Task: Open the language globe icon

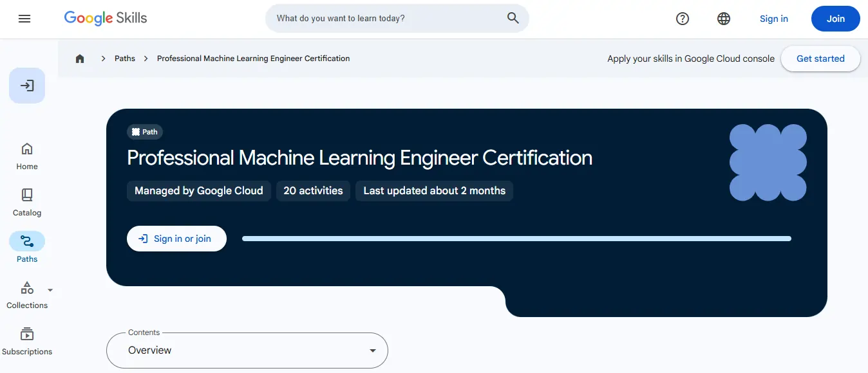Action: [x=724, y=19]
